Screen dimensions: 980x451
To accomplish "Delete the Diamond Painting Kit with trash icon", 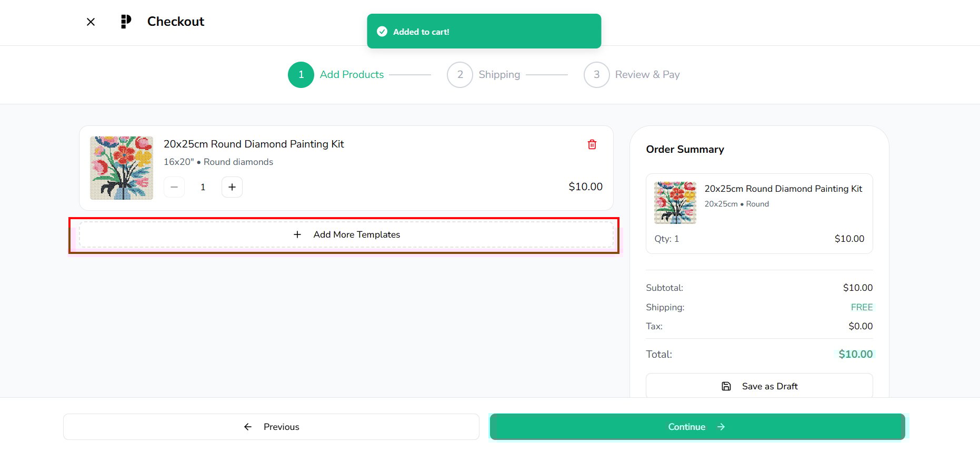I will point(592,144).
